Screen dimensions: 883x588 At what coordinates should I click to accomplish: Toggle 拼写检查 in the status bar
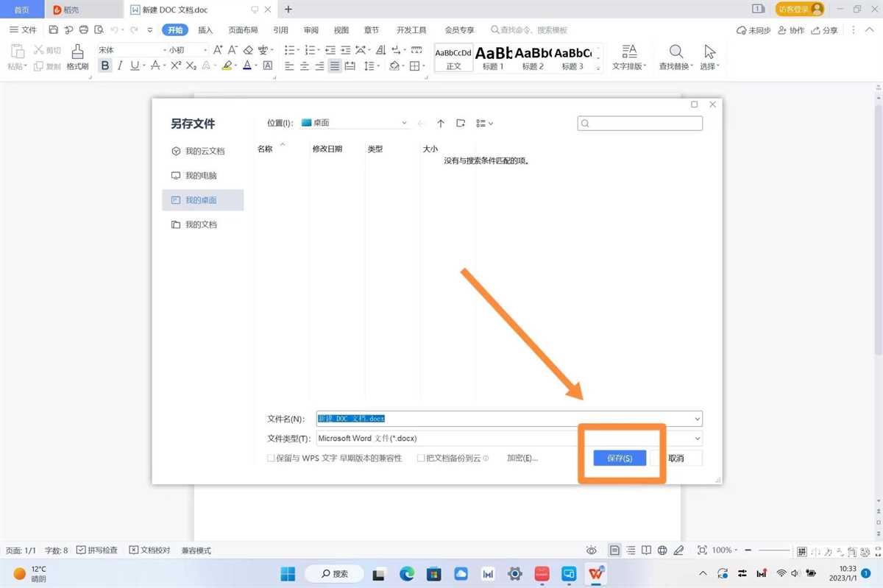(97, 550)
